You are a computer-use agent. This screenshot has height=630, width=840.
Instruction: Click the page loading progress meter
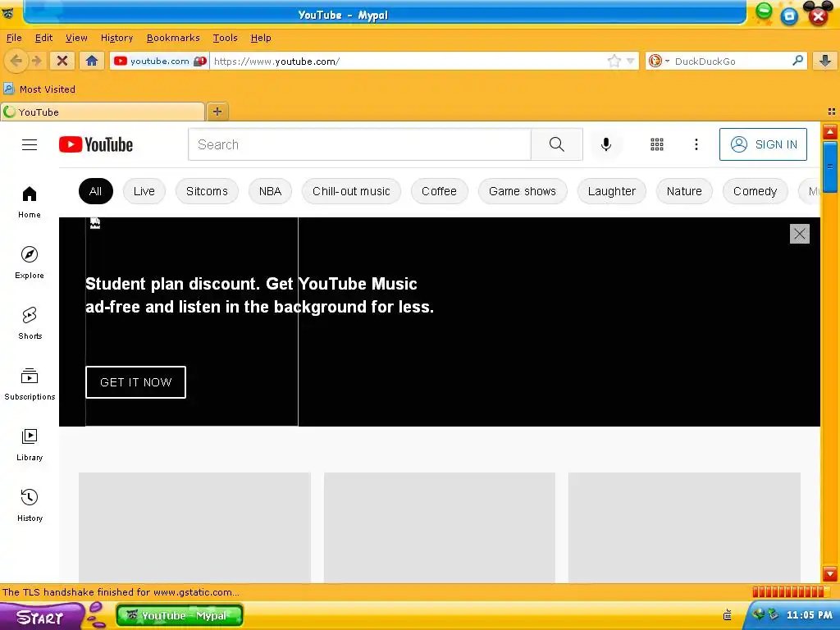tap(791, 592)
